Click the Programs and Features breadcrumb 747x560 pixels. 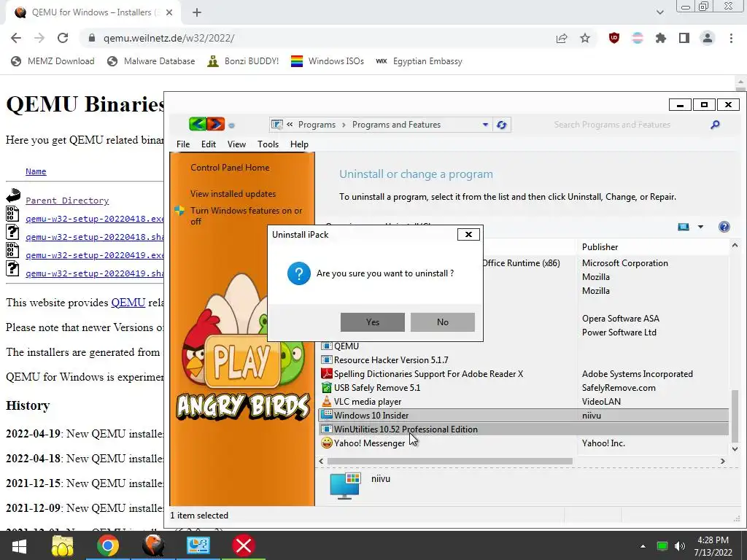coord(396,125)
